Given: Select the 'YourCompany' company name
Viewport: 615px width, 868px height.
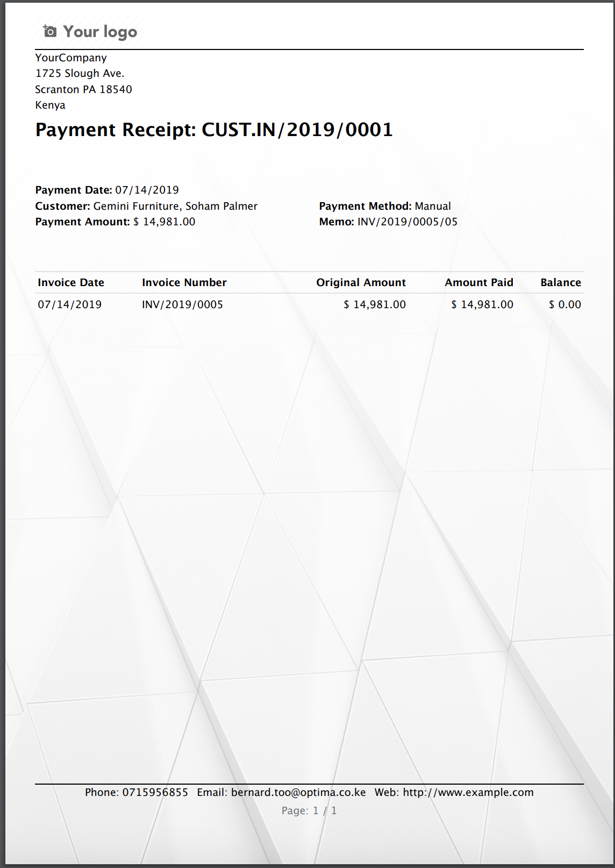Looking at the screenshot, I should click(71, 58).
